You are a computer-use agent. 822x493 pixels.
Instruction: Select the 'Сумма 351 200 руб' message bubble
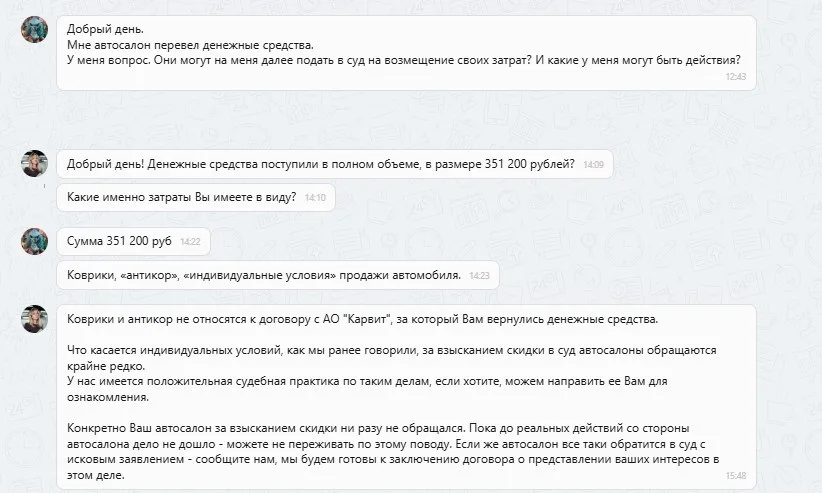coord(120,241)
